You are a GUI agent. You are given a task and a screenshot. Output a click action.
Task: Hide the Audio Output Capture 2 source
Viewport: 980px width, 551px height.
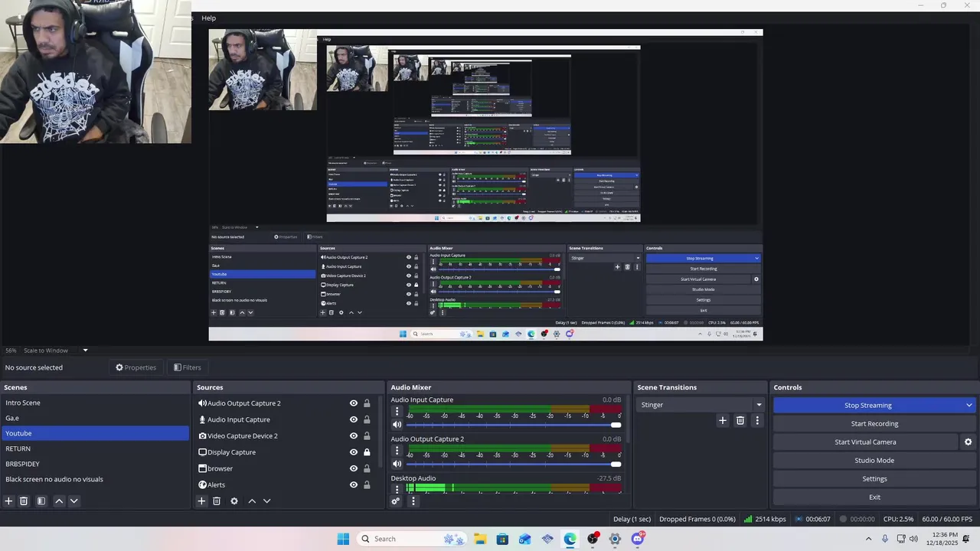point(354,403)
